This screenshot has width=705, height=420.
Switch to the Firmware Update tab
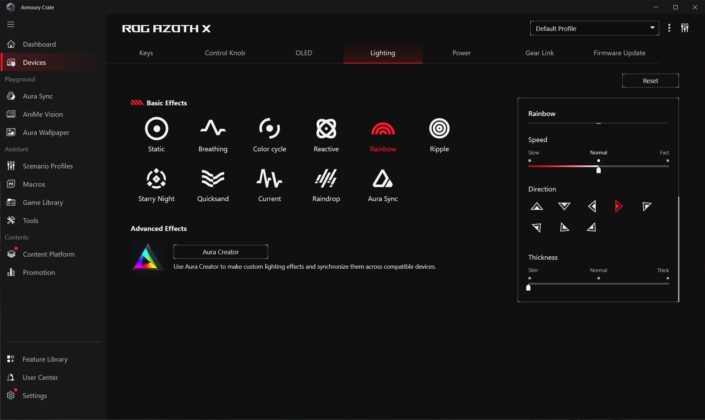coord(619,53)
